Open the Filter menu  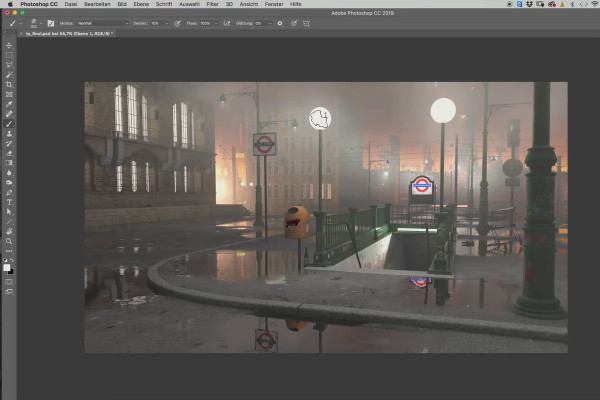(x=212, y=4)
